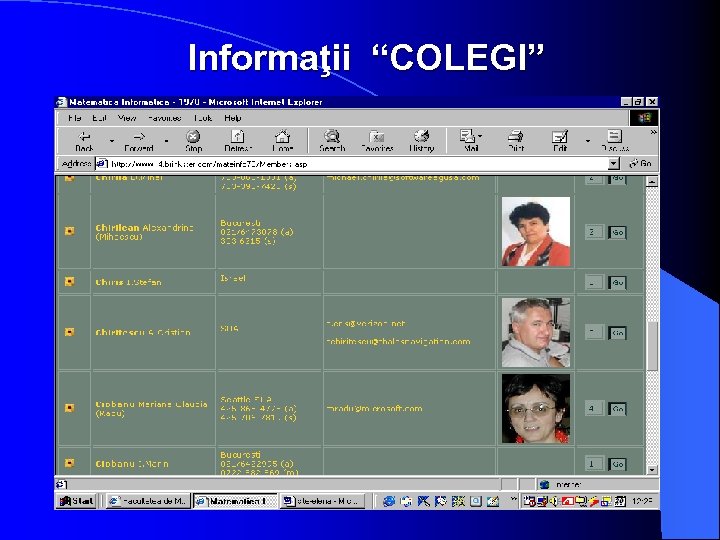Print the page with the Print icon
This screenshot has width=720, height=540.
(516, 141)
